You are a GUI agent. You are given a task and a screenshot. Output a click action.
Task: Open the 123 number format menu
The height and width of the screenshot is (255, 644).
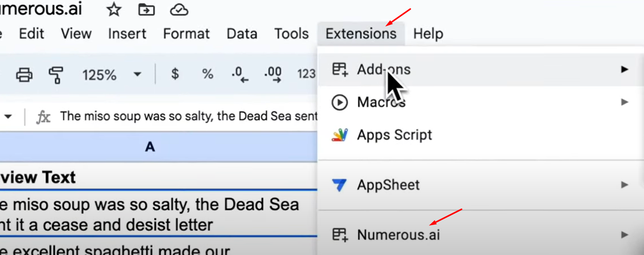pos(306,74)
